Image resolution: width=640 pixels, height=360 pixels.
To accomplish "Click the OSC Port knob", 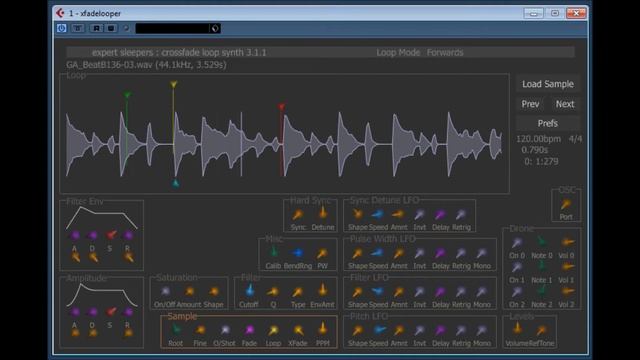I will tap(566, 204).
